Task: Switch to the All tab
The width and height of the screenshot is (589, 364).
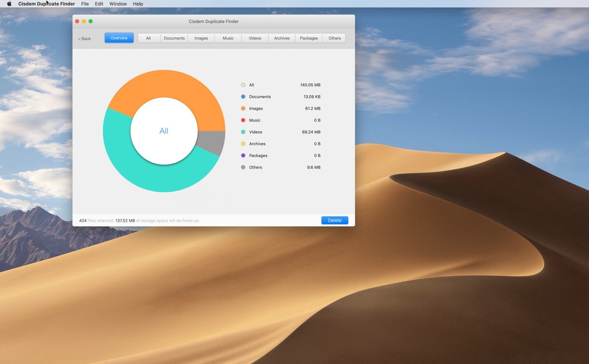Action: [148, 38]
